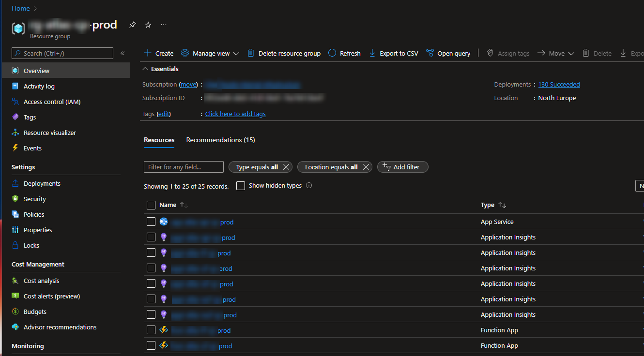Click the Refresh toolbar icon
The width and height of the screenshot is (644, 356).
pos(332,53)
